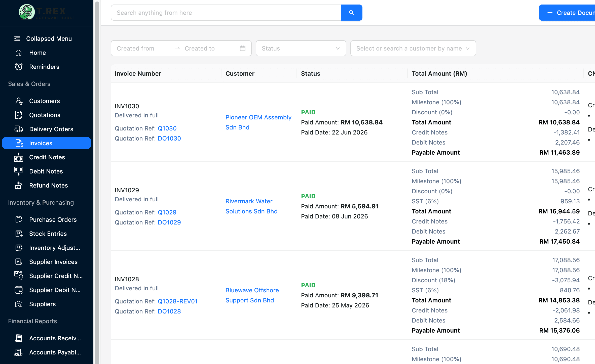Click the blue search magnifier button

pos(351,13)
